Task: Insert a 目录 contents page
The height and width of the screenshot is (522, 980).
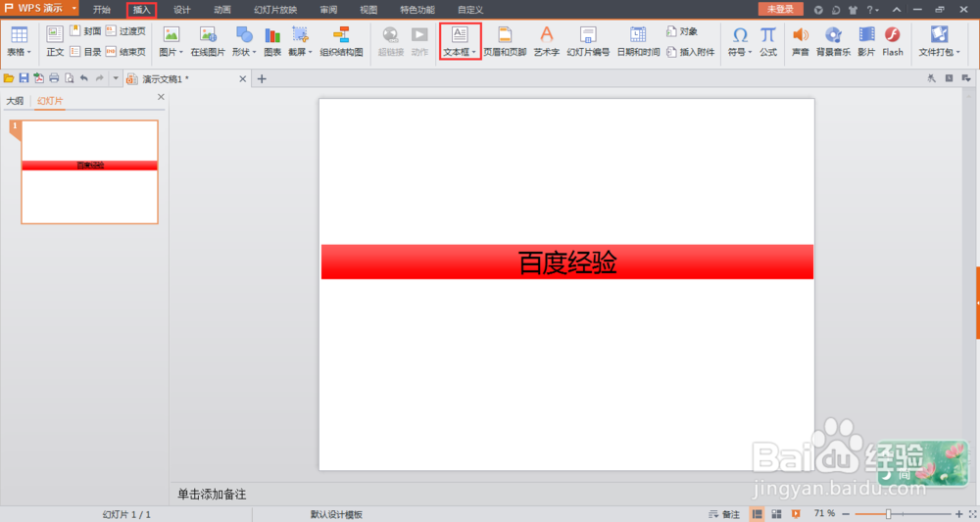Action: coord(85,52)
